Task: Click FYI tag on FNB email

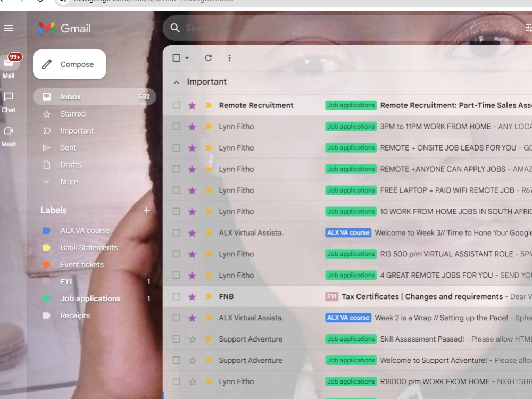Action: click(331, 296)
